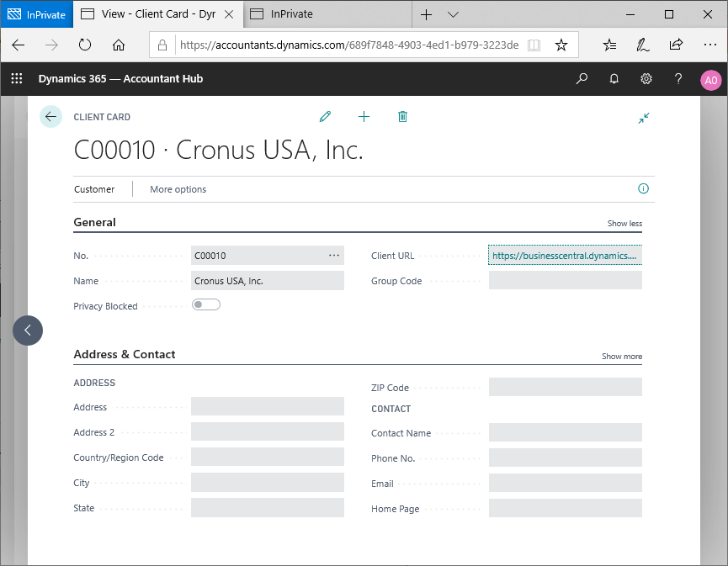Click the round left chevron side button
The image size is (728, 566).
pos(28,331)
